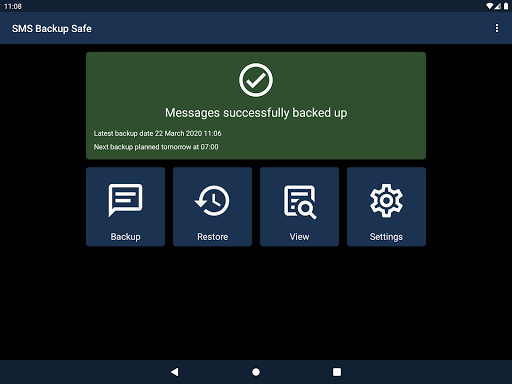
Task: Tap the Backup speech bubble icon
Action: pos(125,200)
